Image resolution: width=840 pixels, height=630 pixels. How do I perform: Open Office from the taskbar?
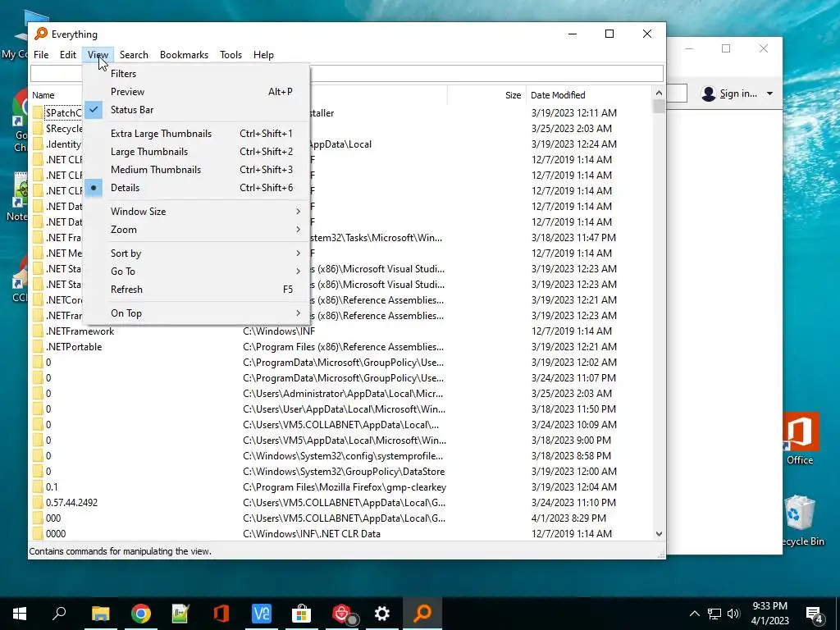[x=221, y=614]
